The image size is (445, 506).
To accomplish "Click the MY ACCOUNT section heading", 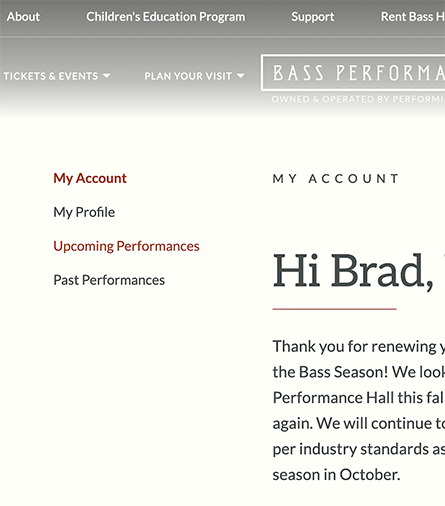I will (x=336, y=179).
